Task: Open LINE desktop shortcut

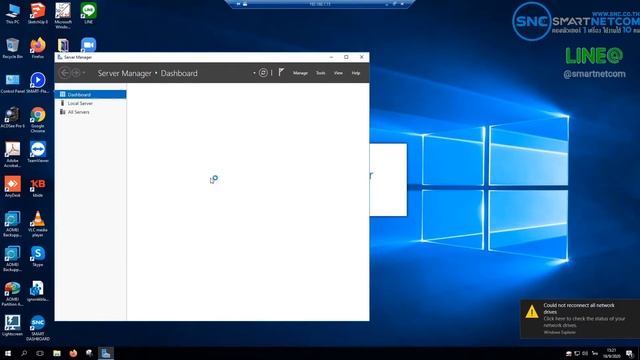Action: [x=89, y=13]
